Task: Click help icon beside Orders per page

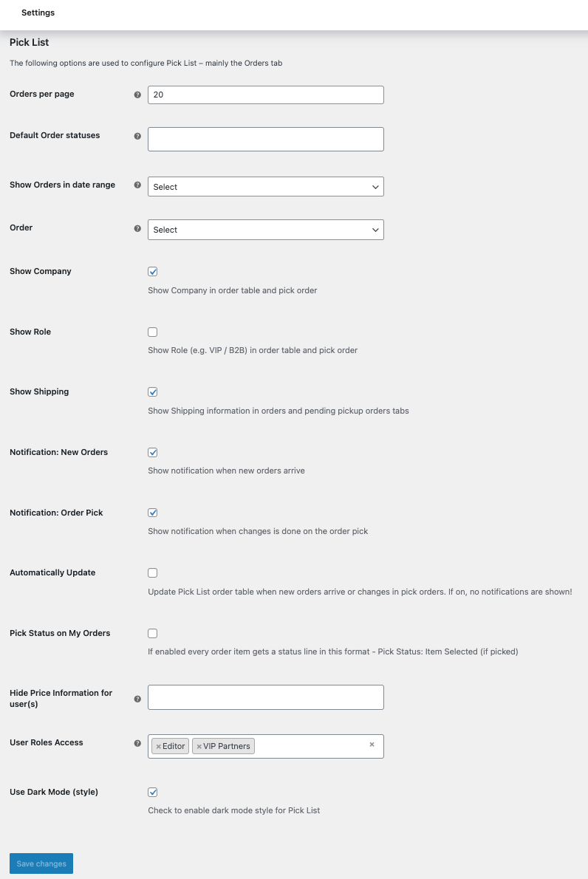Action: 137,95
